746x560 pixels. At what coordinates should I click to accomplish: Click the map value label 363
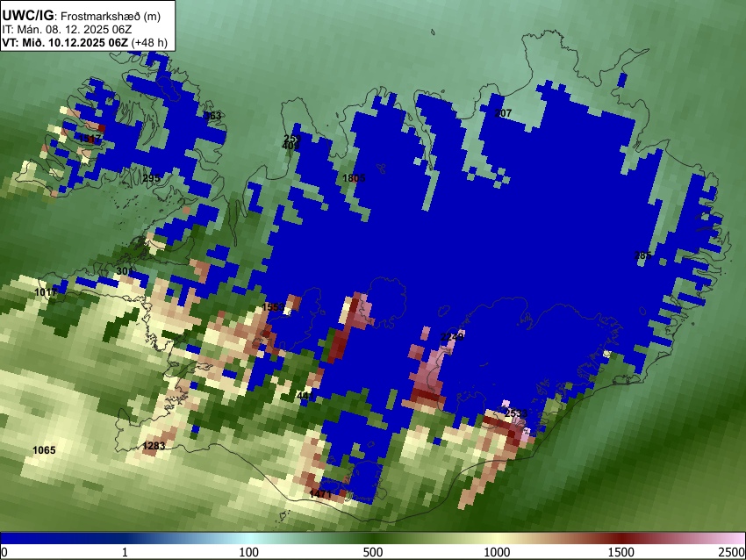[x=212, y=116]
